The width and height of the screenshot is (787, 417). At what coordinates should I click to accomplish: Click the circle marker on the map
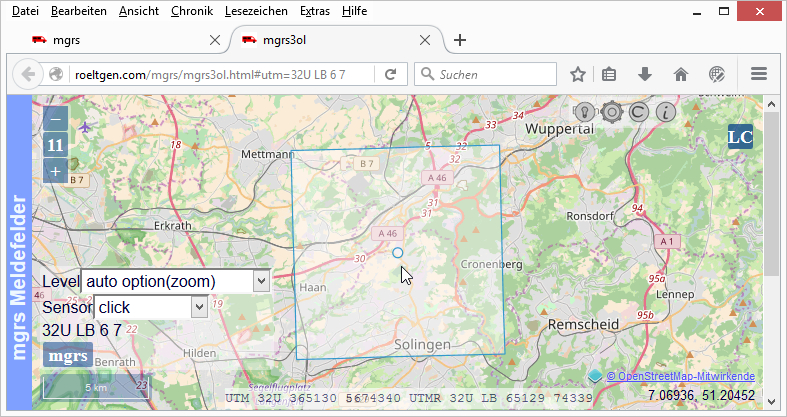click(x=398, y=253)
